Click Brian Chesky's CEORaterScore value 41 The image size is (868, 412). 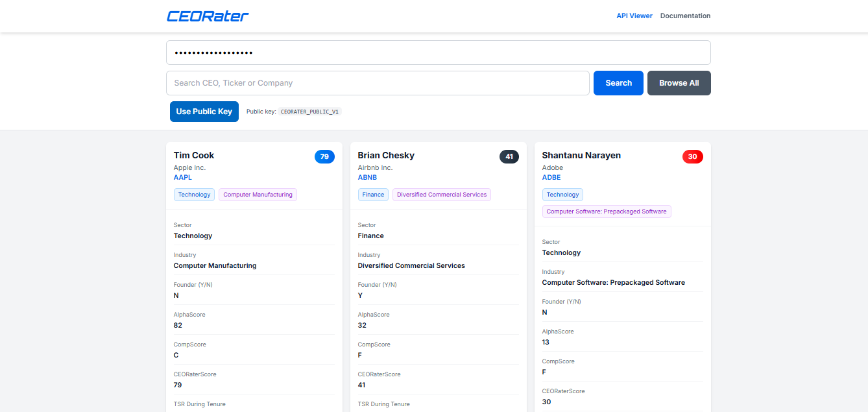(x=362, y=385)
